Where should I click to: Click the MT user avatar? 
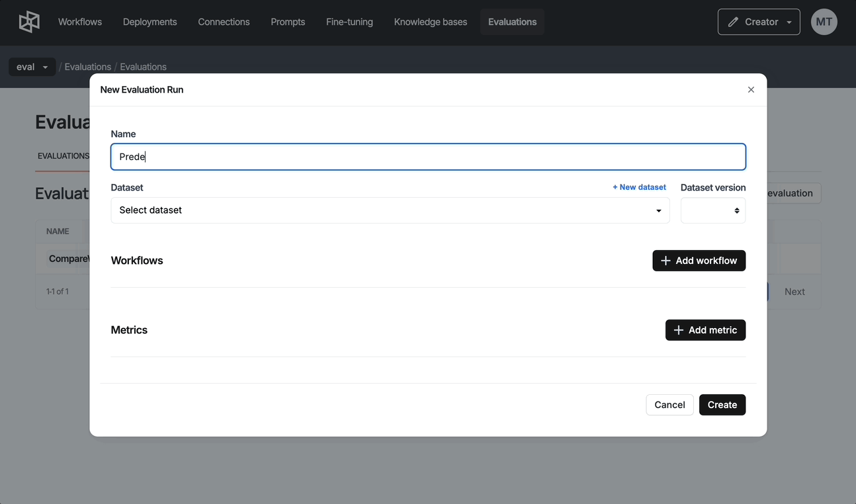coord(824,22)
